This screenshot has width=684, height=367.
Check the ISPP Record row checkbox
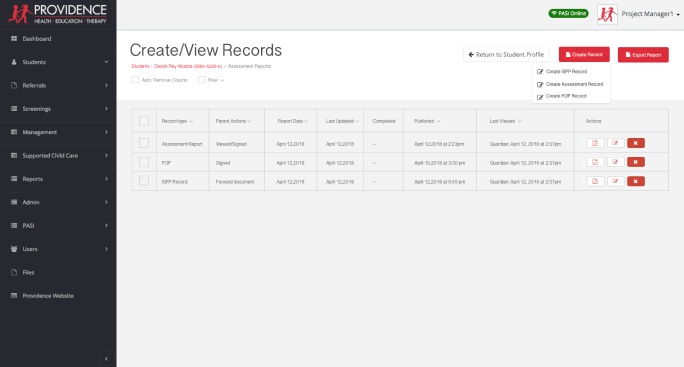coord(144,181)
